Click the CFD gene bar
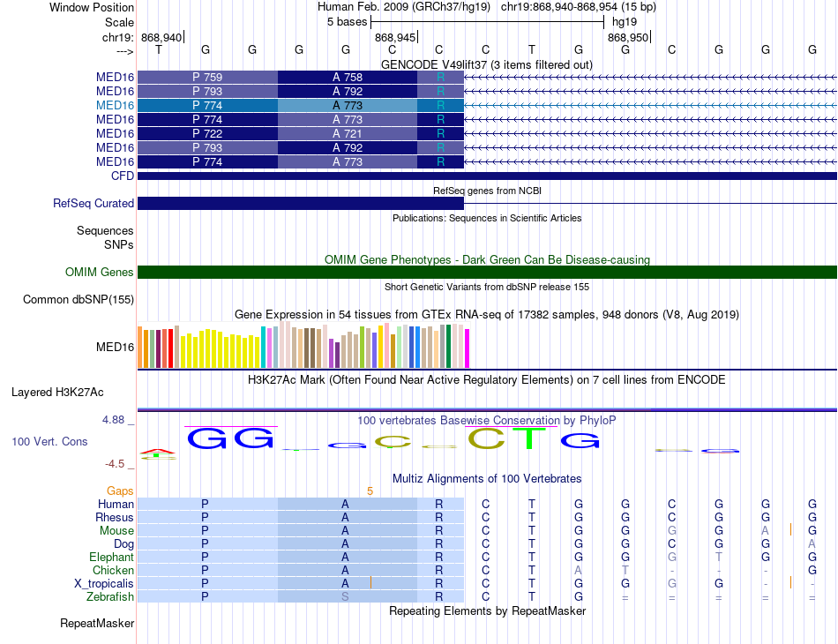The height and width of the screenshot is (644, 838). coord(487,176)
